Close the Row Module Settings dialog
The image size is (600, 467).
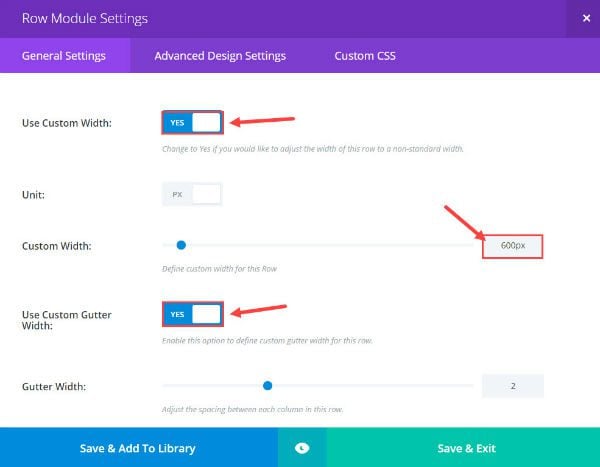[x=586, y=18]
